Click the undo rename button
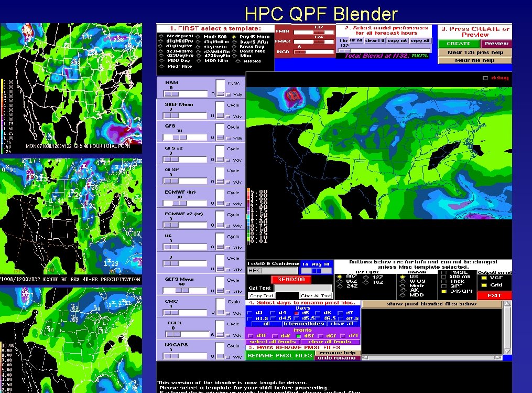This screenshot has width=532, height=393. (337, 358)
